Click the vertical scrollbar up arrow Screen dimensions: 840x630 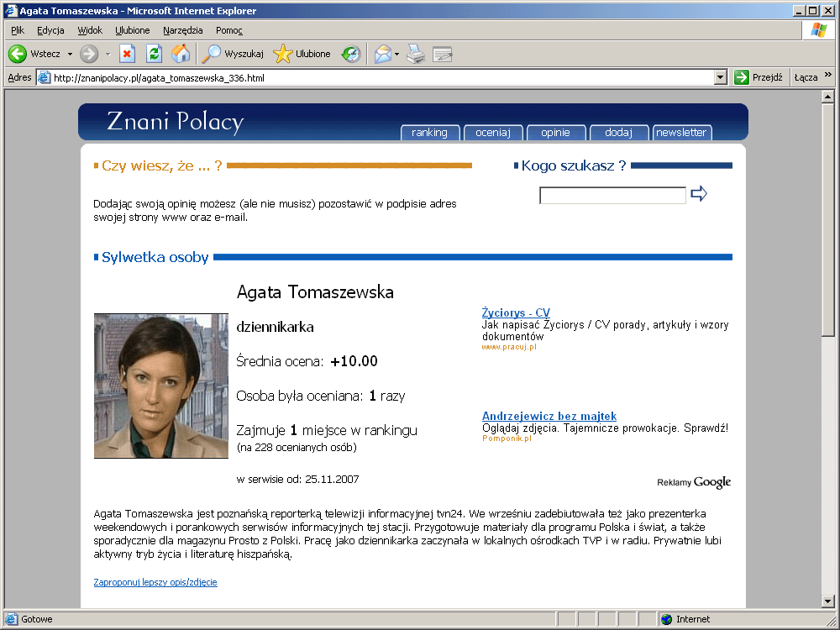point(827,97)
